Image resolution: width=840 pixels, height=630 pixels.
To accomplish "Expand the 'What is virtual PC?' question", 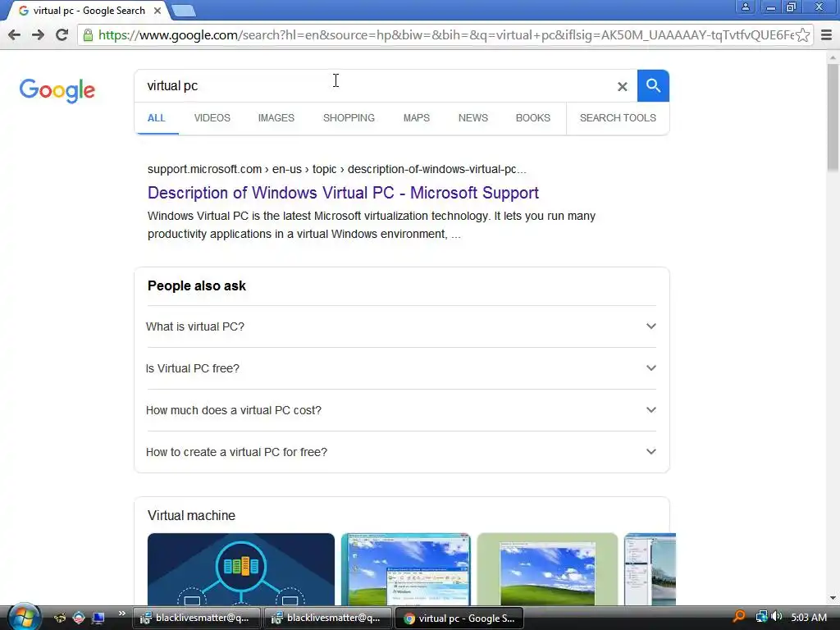I will 401,326.
